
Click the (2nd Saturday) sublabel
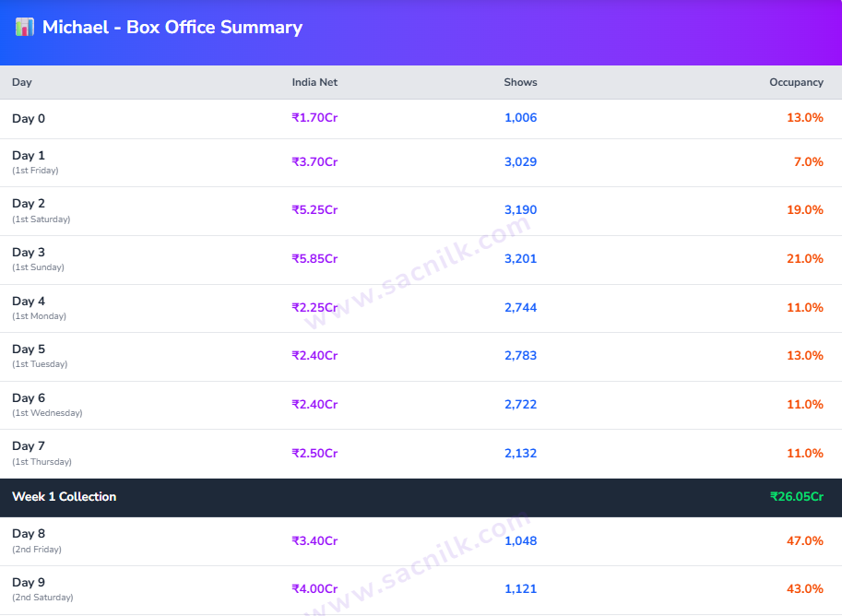click(42, 598)
